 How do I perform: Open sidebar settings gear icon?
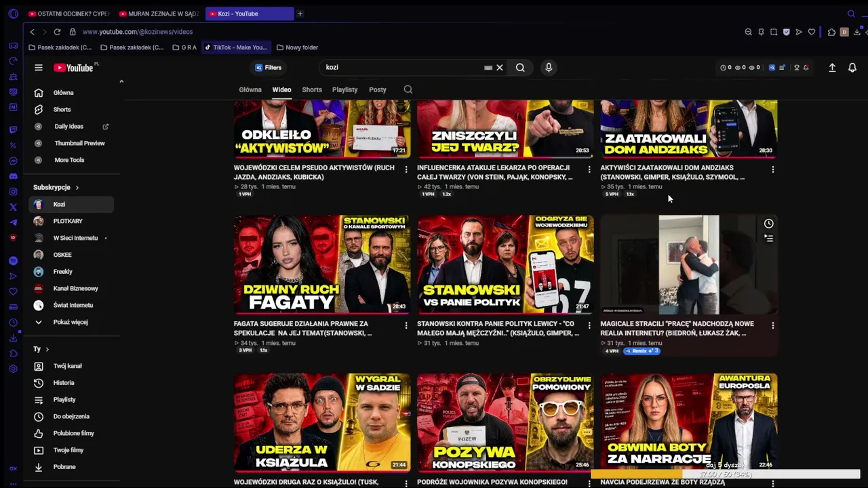point(13,369)
